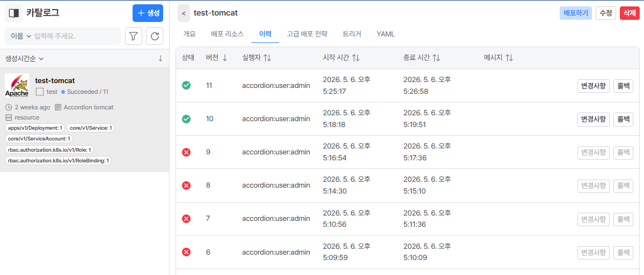Click disabled 변경사항 for version 7
Image resolution: width=644 pixels, height=275 pixels.
[x=594, y=219]
